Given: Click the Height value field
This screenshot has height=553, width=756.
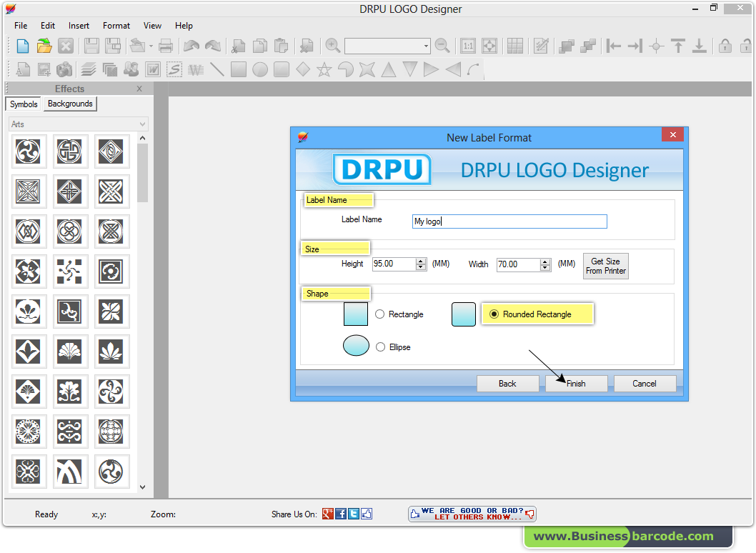Looking at the screenshot, I should [394, 264].
